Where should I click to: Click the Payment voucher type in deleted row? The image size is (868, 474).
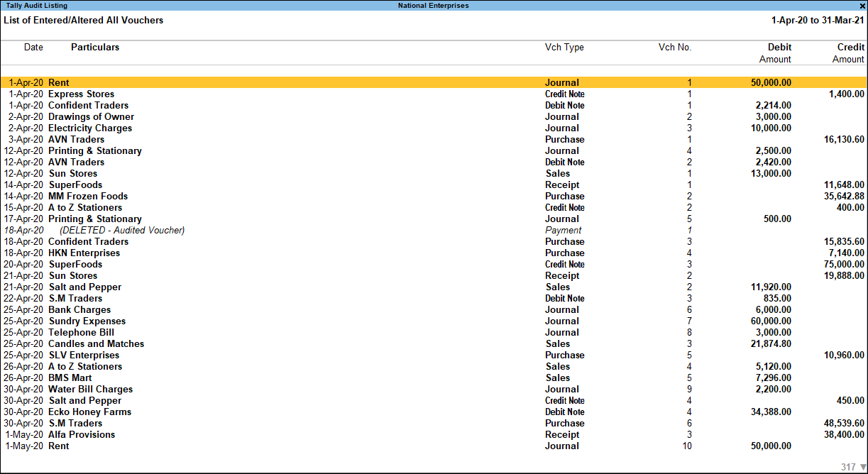pos(563,230)
